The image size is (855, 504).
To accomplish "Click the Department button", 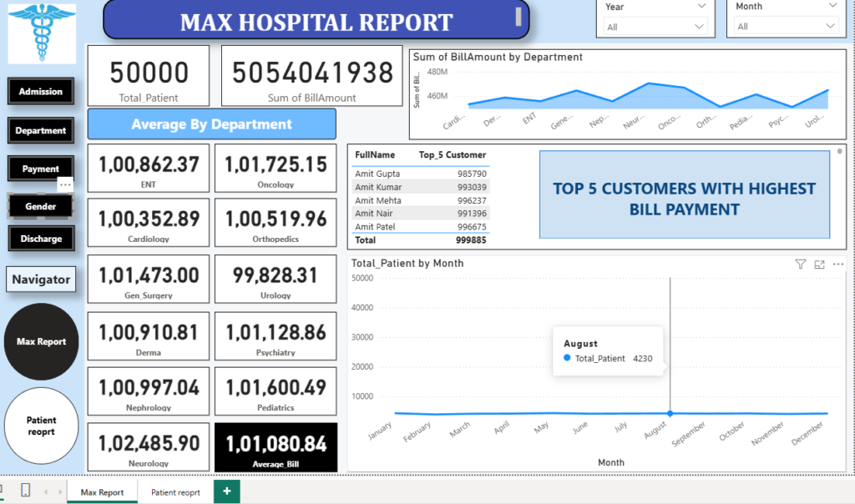I will coord(41,131).
